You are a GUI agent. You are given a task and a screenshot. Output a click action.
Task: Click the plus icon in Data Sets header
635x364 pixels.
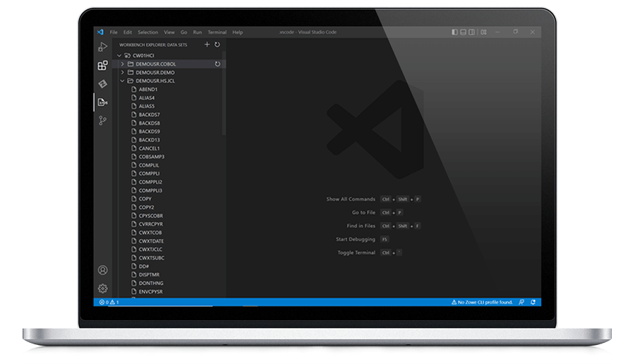(x=207, y=44)
